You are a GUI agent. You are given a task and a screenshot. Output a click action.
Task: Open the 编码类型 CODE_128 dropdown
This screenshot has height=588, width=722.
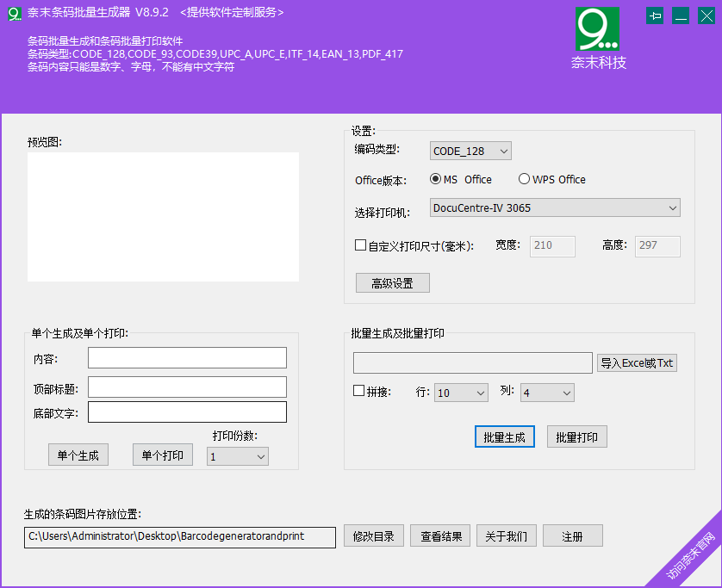[470, 151]
